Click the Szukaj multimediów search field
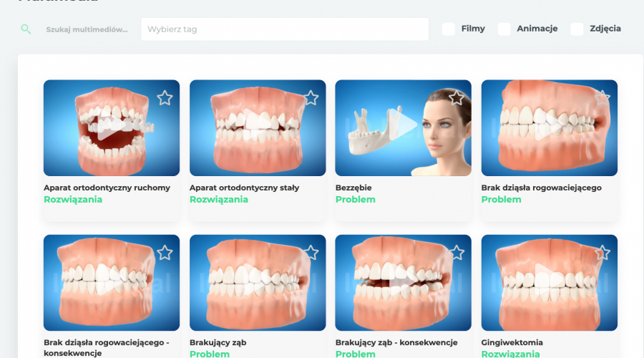The height and width of the screenshot is (358, 644). 87,29
